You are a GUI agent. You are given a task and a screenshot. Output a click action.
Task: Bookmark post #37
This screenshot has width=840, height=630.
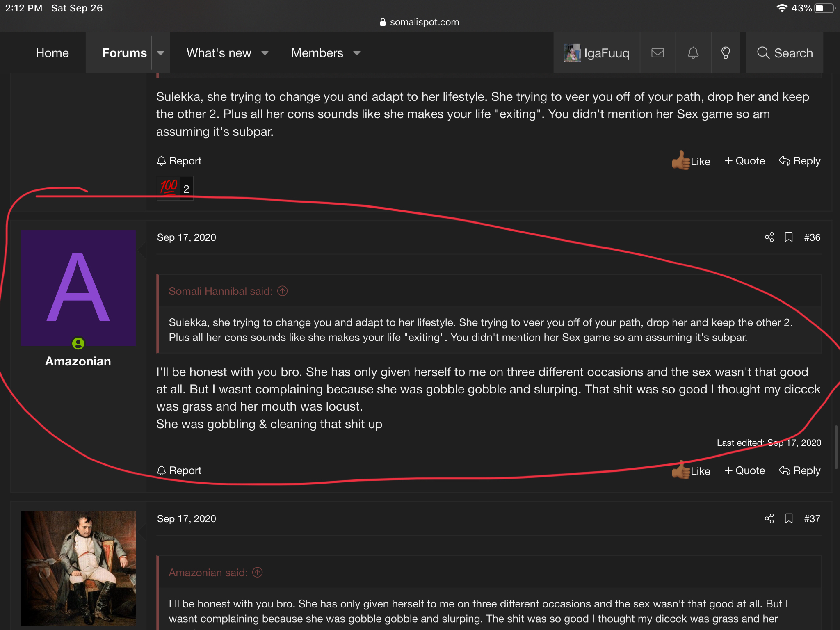788,518
